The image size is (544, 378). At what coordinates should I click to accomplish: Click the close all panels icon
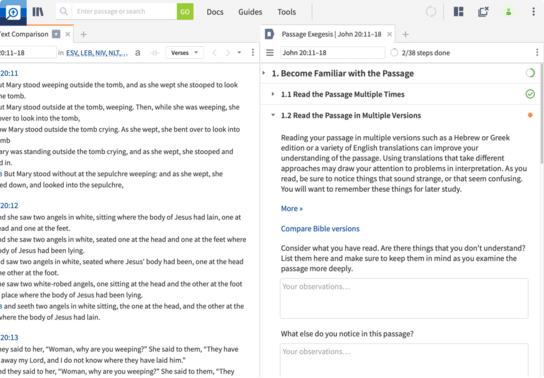pyautogui.click(x=483, y=12)
